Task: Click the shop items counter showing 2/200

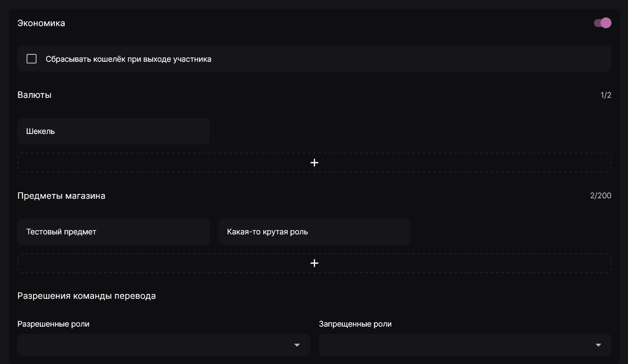Action: (601, 195)
